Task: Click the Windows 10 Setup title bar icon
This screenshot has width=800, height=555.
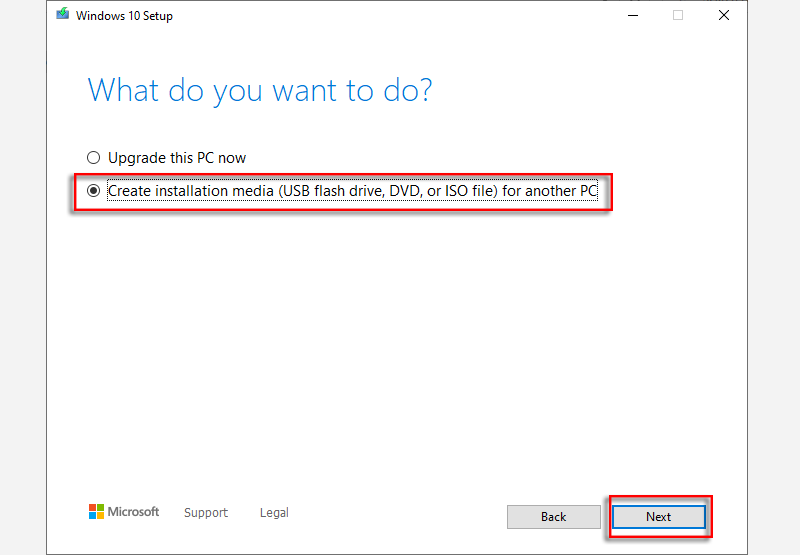Action: (x=63, y=15)
